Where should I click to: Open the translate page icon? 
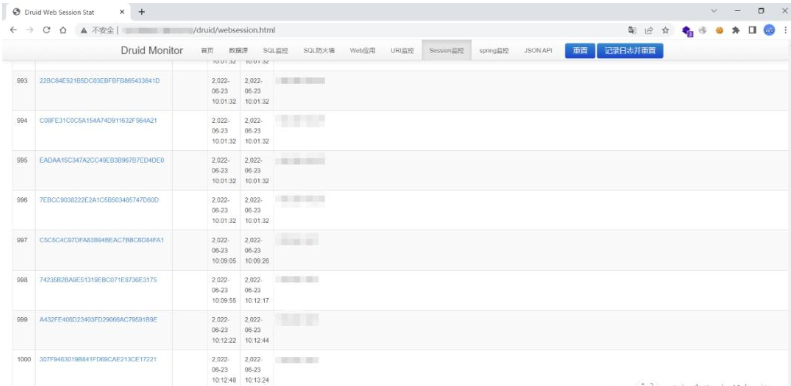pos(632,30)
